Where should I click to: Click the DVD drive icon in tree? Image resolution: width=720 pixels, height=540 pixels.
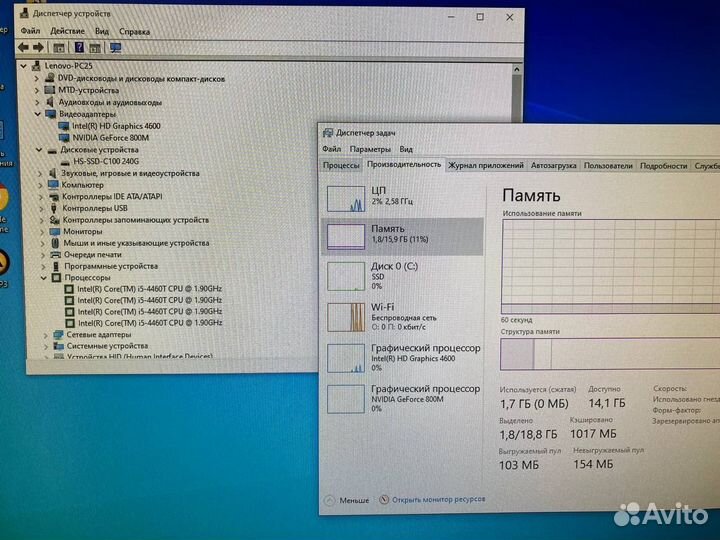(50, 78)
